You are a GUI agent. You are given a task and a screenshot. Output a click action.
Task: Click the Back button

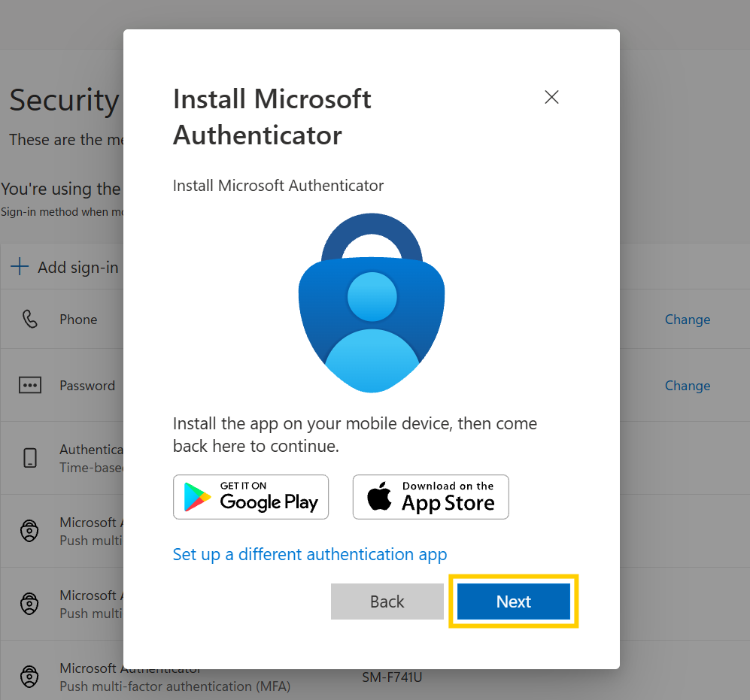(x=387, y=601)
